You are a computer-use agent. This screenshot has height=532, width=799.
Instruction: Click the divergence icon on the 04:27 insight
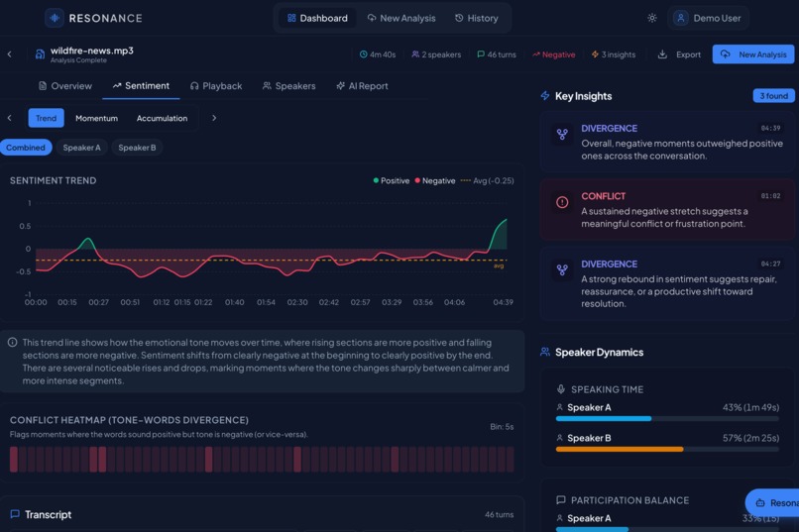[562, 269]
